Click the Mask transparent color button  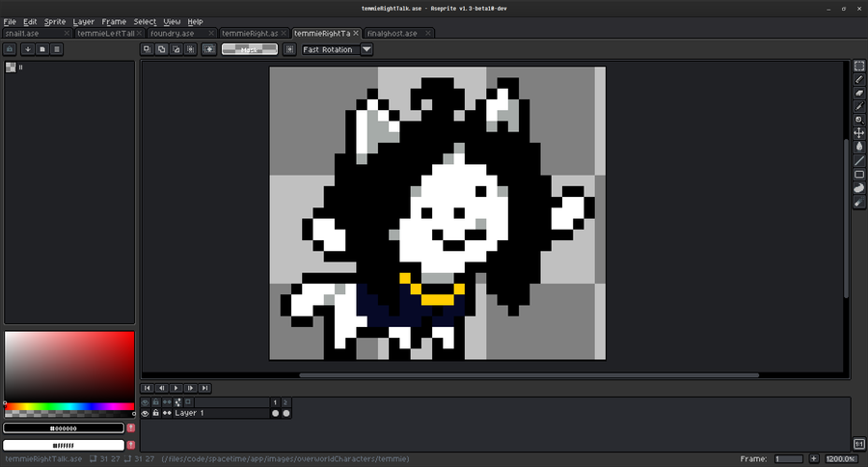[x=250, y=49]
